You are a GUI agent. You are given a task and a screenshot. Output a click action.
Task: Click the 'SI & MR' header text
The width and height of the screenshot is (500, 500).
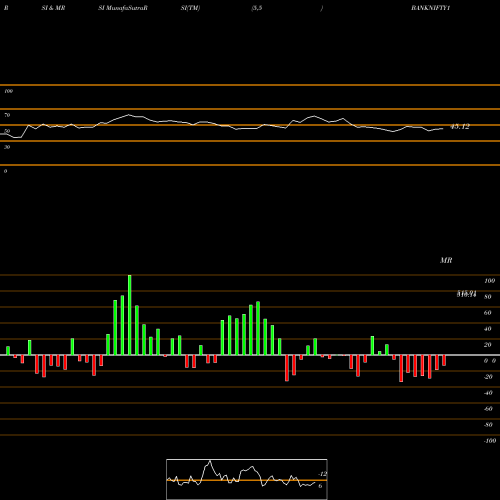coord(53,8)
